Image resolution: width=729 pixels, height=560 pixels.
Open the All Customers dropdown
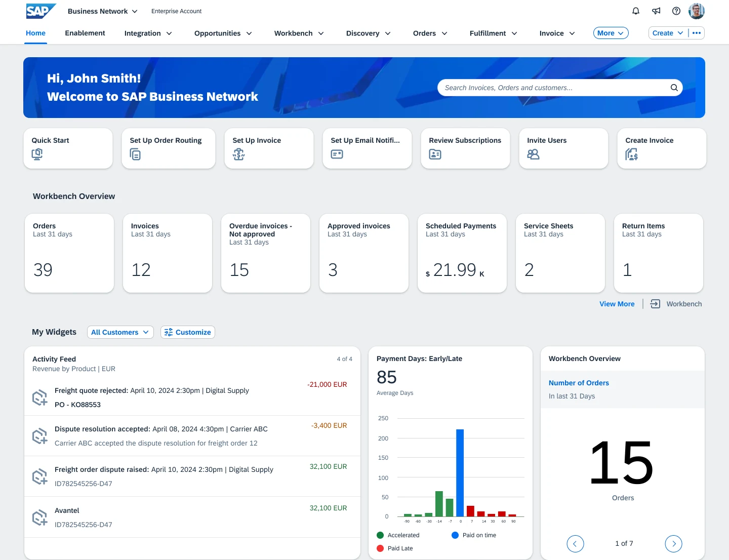coord(120,332)
